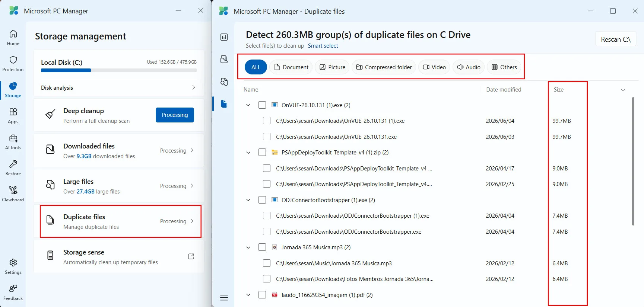The image size is (644, 307).
Task: Filter duplicates by Others
Action: [504, 67]
